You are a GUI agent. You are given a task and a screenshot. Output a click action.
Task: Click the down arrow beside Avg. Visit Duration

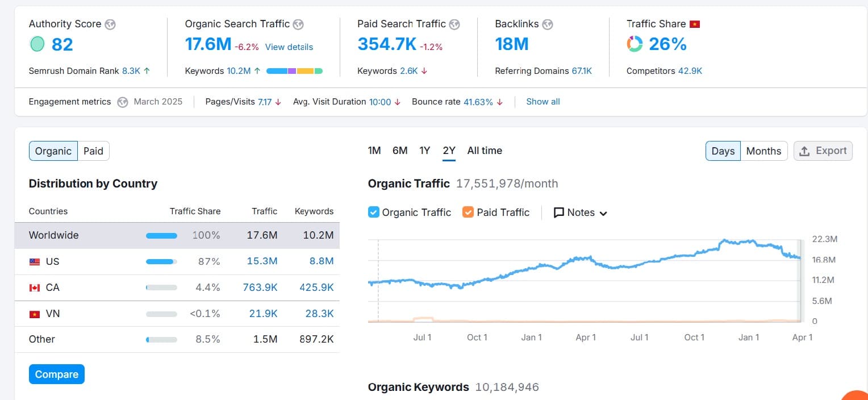click(x=398, y=102)
